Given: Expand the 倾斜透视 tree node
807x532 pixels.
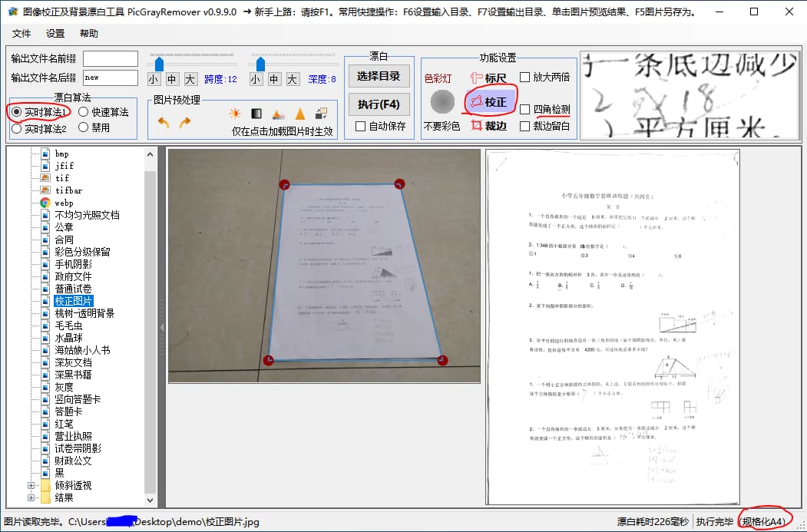Looking at the screenshot, I should (31, 485).
